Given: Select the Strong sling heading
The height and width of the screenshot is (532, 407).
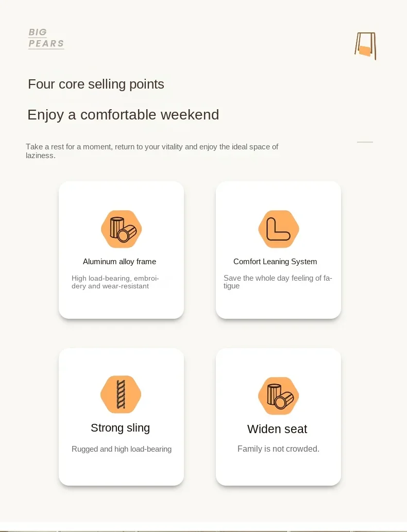Looking at the screenshot, I should (120, 428).
